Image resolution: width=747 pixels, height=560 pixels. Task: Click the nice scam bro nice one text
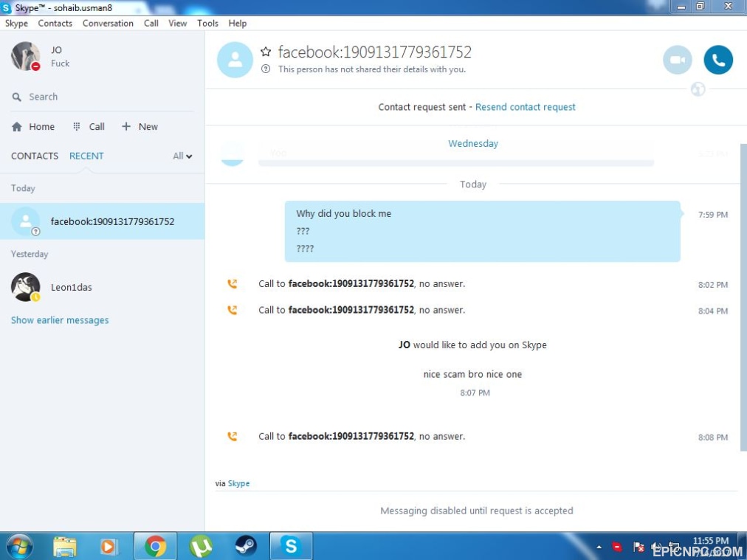pos(472,374)
